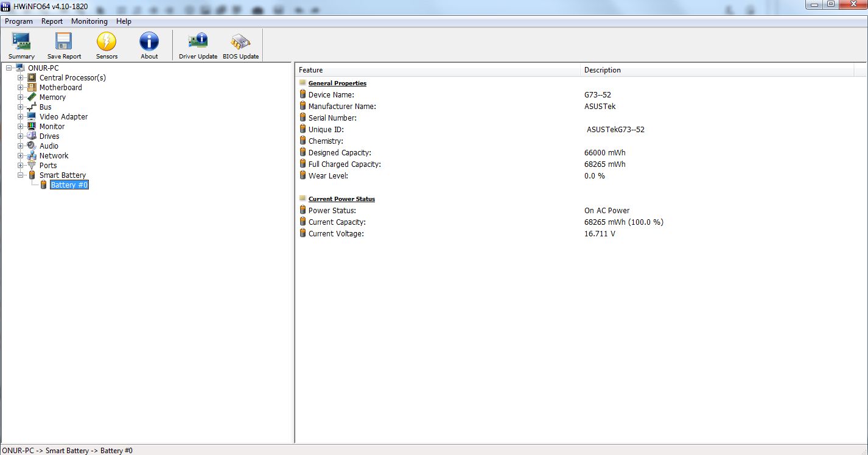Click the Motherboard tree icon
This screenshot has width=868, height=455.
(x=32, y=87)
